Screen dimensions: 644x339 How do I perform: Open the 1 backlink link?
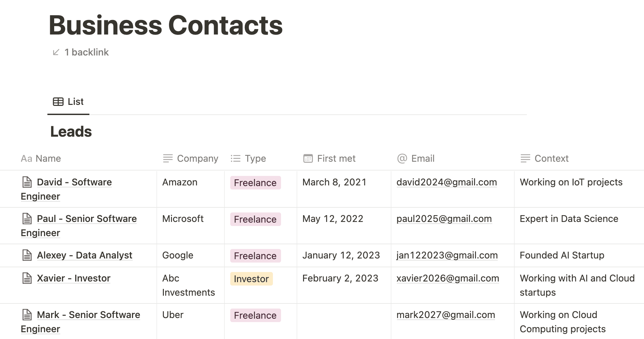pyautogui.click(x=87, y=52)
